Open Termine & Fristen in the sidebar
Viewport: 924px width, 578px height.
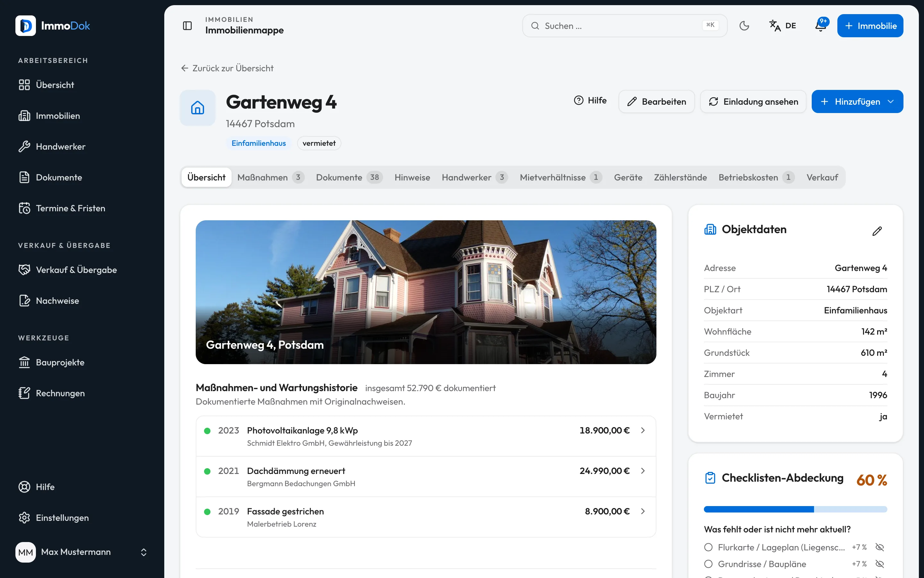point(82,208)
